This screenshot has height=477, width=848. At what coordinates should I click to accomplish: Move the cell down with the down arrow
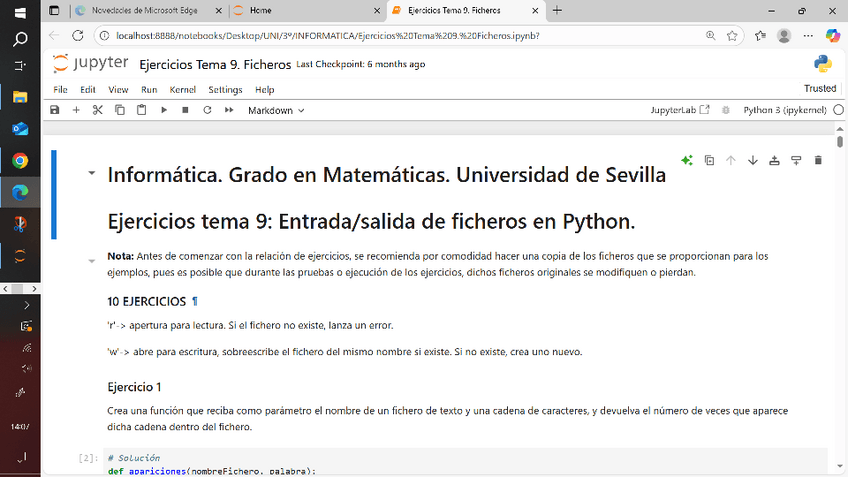tap(753, 160)
